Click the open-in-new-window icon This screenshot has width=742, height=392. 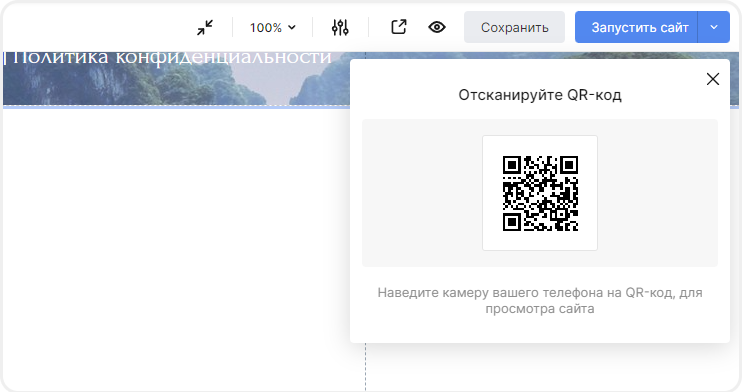click(399, 27)
